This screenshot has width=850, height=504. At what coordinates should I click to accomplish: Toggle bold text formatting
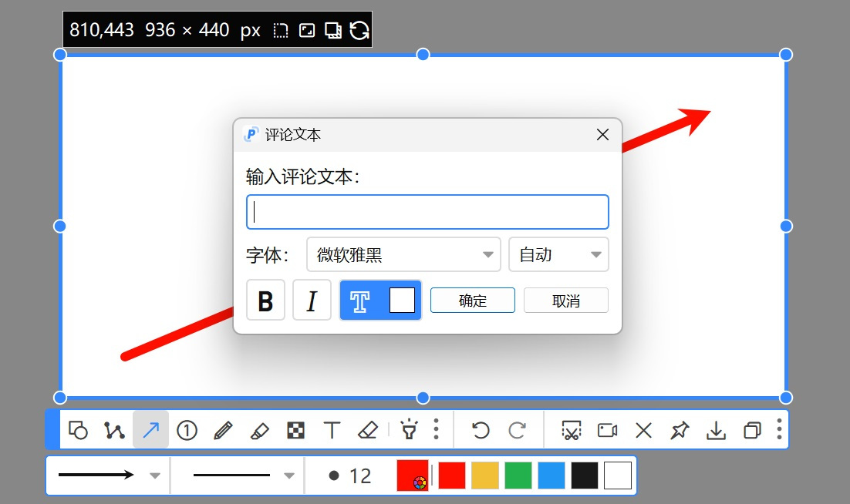265,301
